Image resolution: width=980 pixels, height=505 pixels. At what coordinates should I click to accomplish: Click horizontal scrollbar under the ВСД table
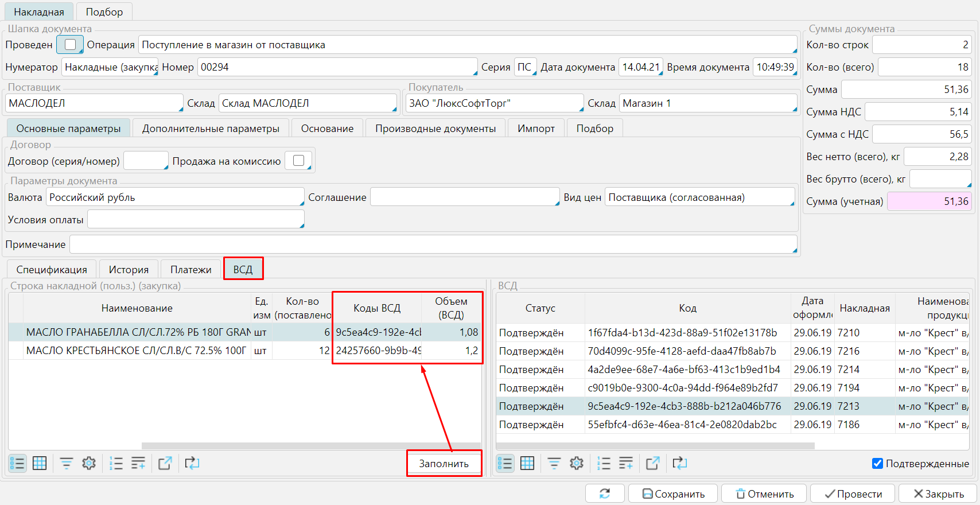click(655, 446)
